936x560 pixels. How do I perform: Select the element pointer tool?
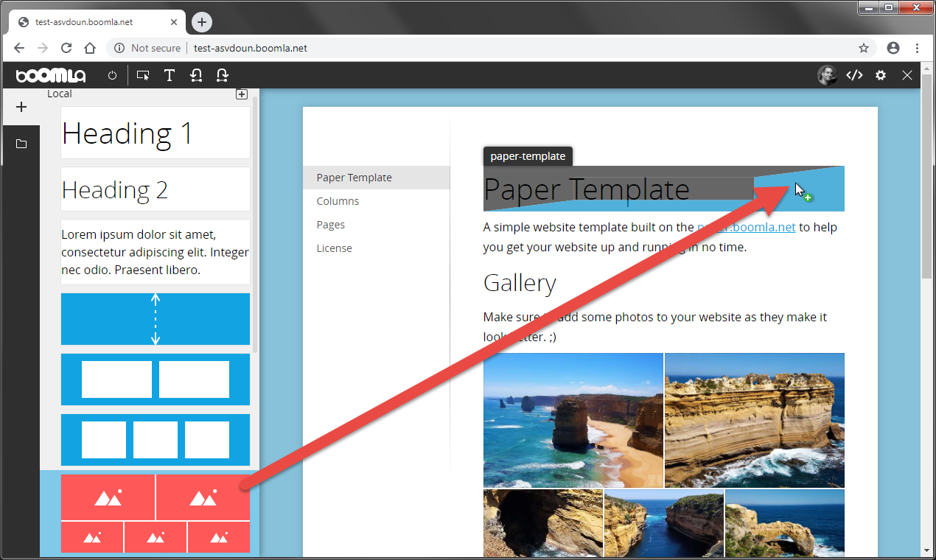point(143,75)
